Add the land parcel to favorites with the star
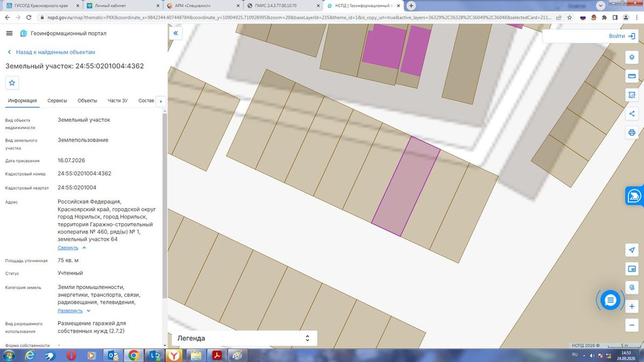This screenshot has width=644, height=362. click(12, 83)
